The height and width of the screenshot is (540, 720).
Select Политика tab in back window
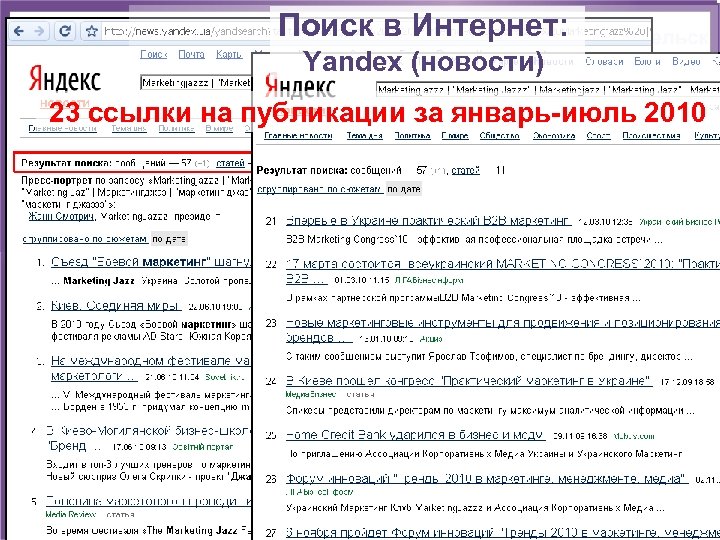(x=176, y=128)
